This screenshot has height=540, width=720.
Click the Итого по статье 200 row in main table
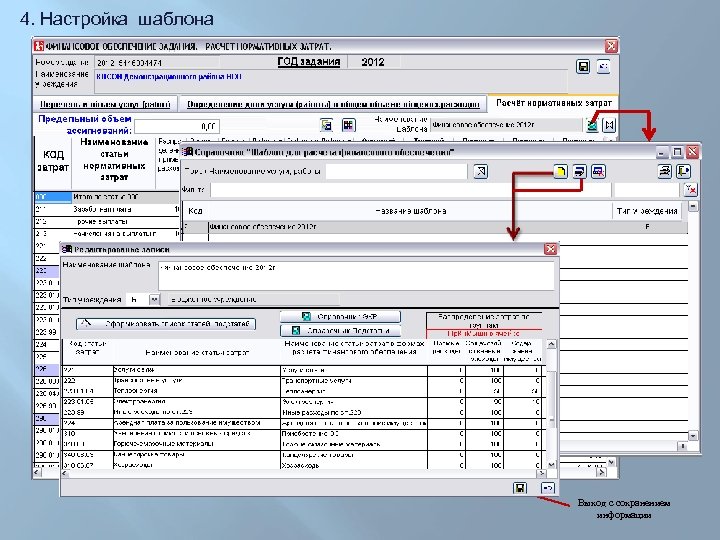click(107, 197)
